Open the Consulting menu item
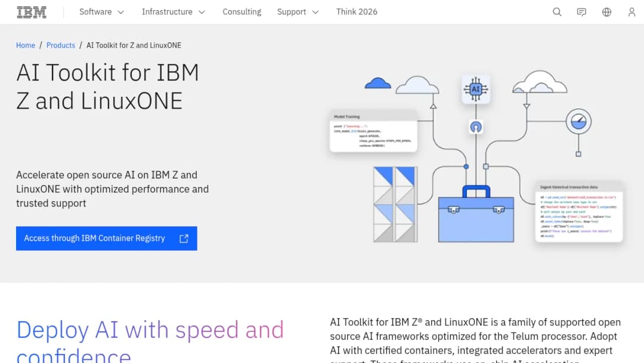Viewport: 644px width, 363px height. tap(242, 12)
